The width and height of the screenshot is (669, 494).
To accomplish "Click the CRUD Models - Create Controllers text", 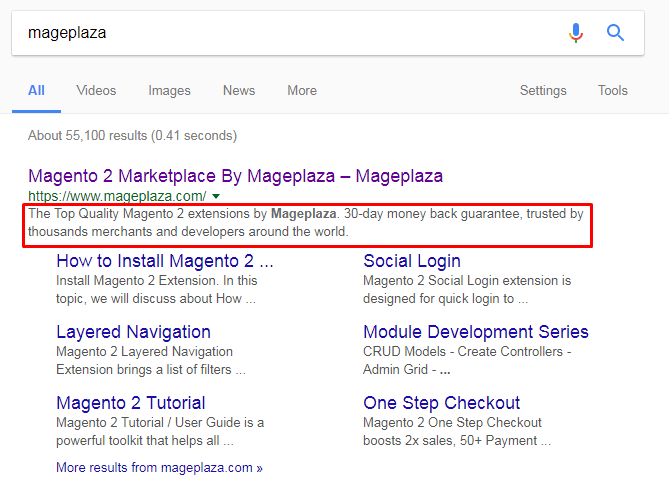I will click(467, 360).
